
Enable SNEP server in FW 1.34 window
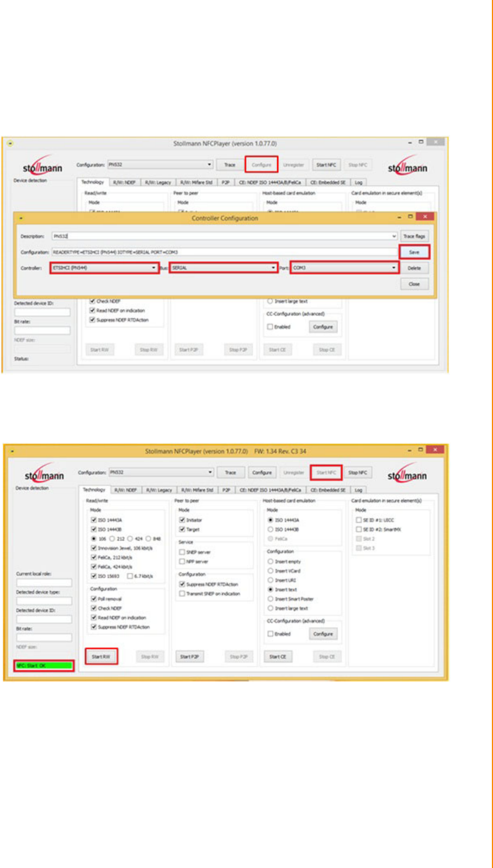182,552
